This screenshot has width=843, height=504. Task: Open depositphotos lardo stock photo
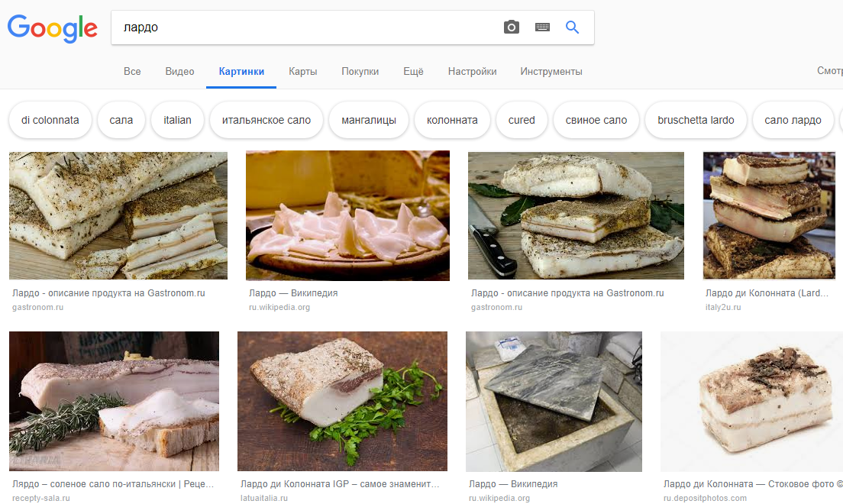751,401
